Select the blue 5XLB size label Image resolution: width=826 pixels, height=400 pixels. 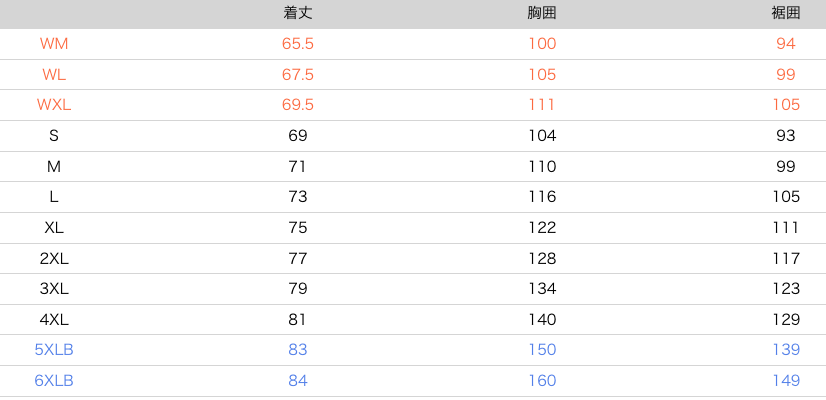(54, 349)
